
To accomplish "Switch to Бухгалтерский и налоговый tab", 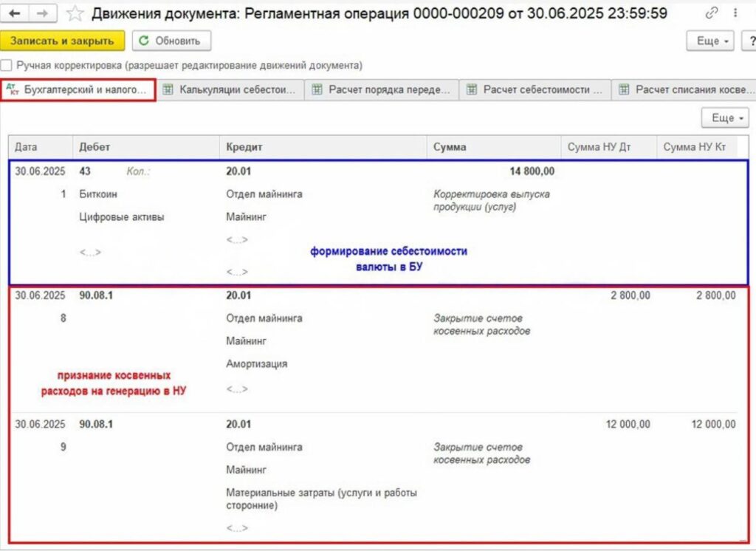I will tap(78, 89).
